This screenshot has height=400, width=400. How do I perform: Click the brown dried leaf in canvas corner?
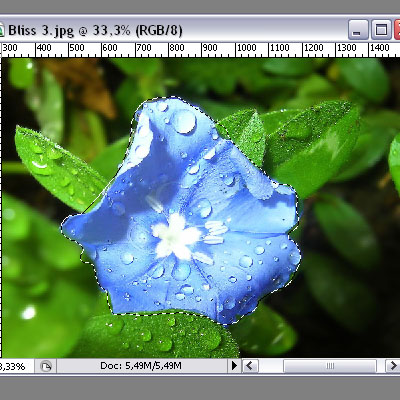tap(83, 83)
